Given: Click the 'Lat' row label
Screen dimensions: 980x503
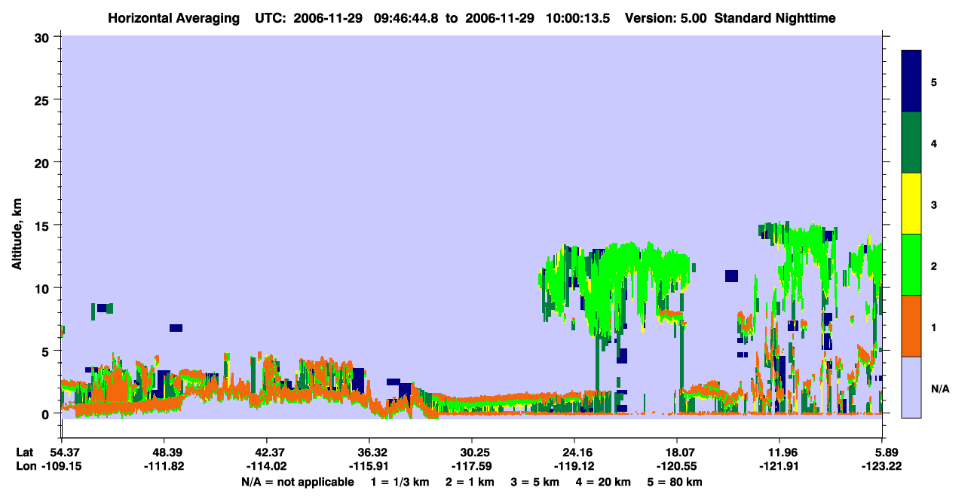Looking at the screenshot, I should click(x=24, y=452).
